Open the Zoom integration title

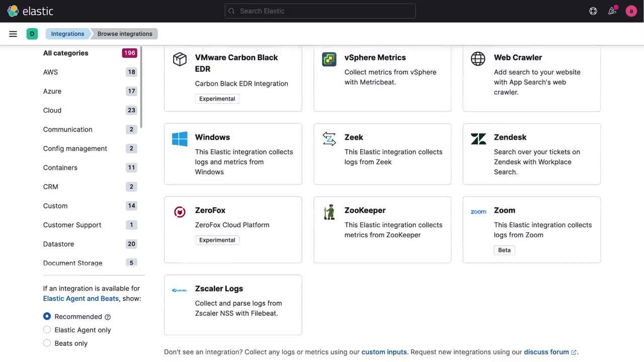tap(505, 210)
